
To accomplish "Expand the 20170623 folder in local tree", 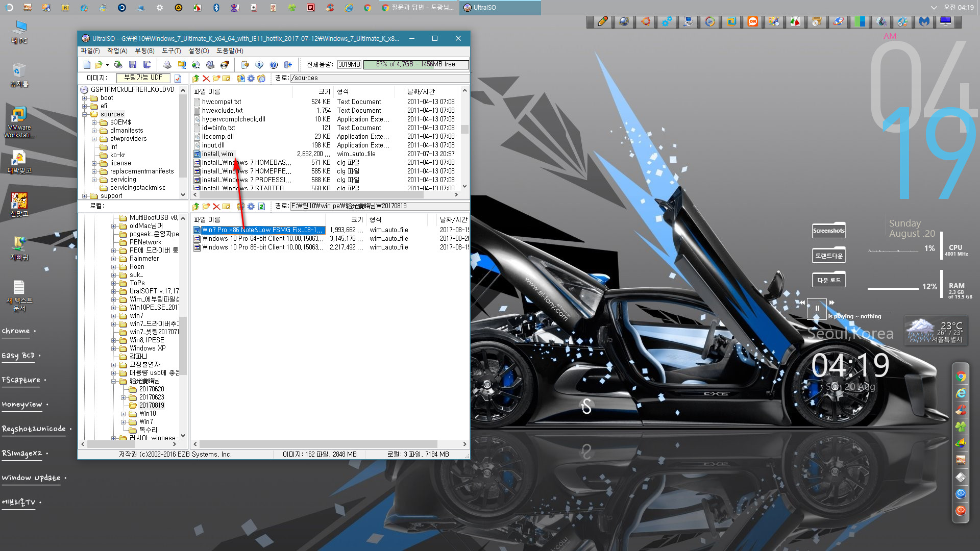I will (124, 397).
